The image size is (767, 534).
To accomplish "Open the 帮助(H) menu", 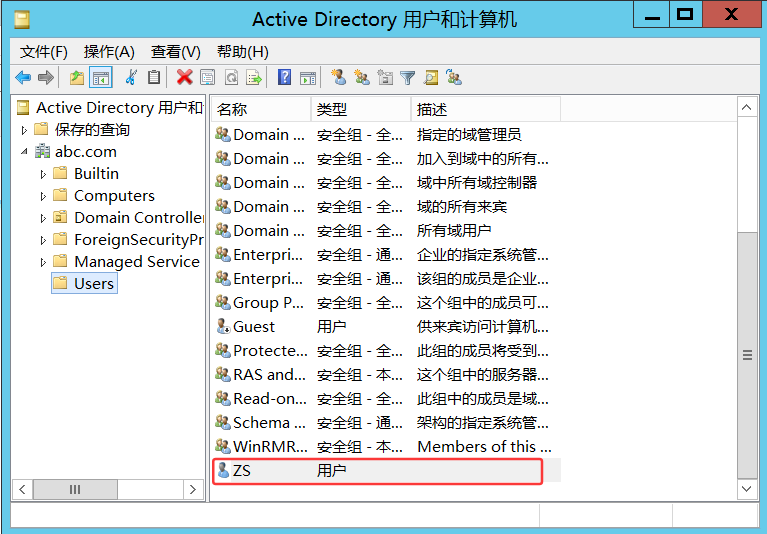I will 243,52.
